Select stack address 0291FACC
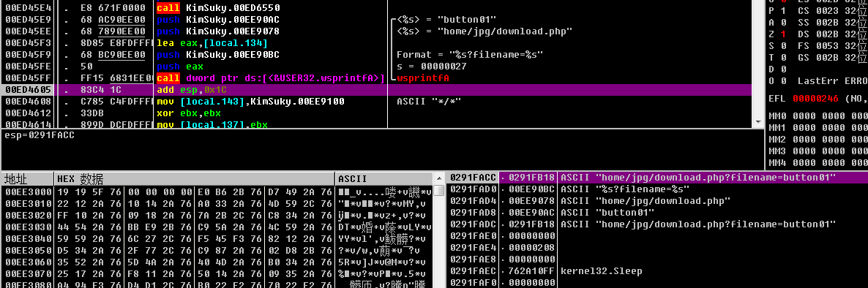868x288 pixels. point(474,178)
